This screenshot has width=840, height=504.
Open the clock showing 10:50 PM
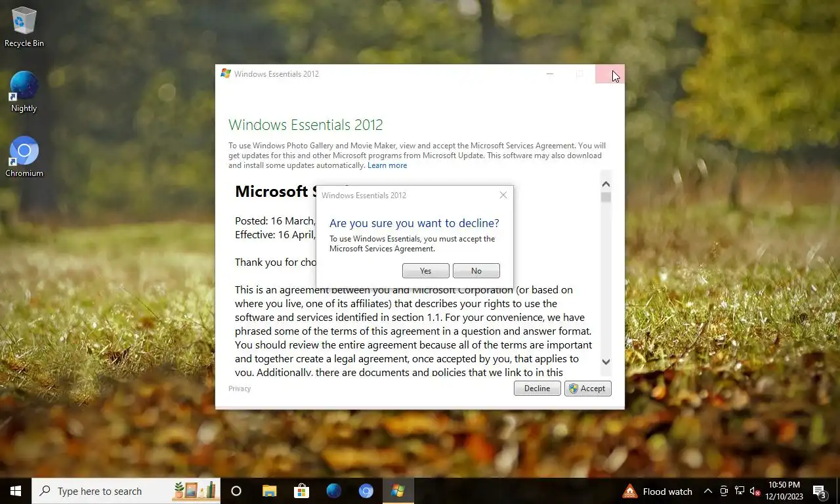point(784,491)
